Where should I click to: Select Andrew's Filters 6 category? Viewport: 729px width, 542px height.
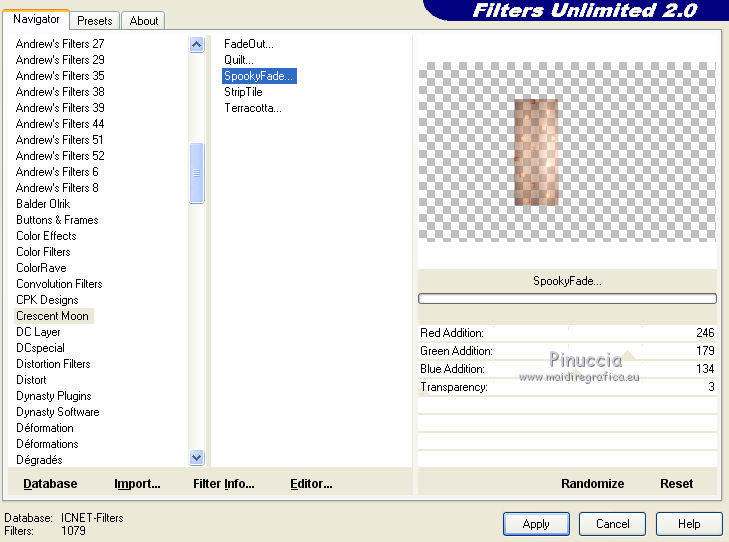[x=57, y=172]
